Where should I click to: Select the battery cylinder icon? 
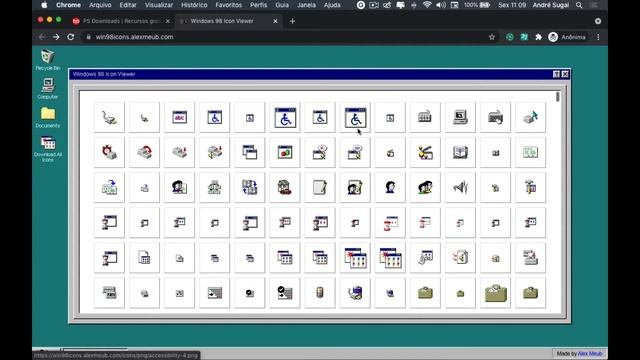pos(320,293)
